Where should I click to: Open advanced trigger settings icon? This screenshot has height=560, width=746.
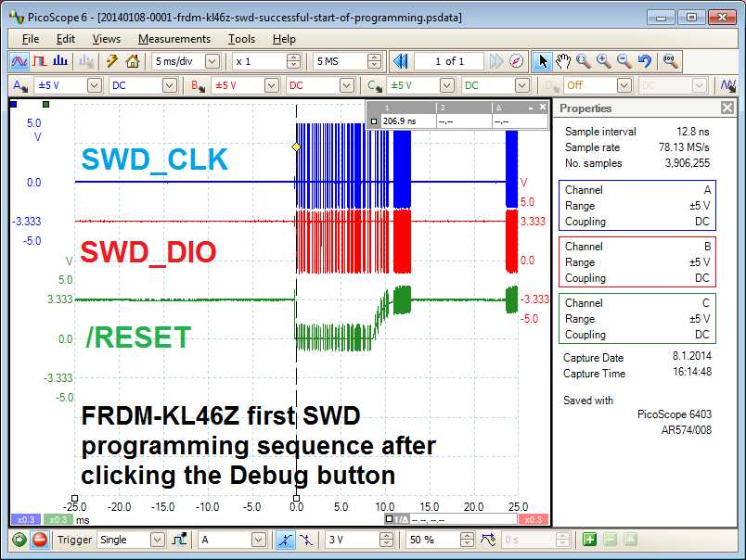(179, 540)
